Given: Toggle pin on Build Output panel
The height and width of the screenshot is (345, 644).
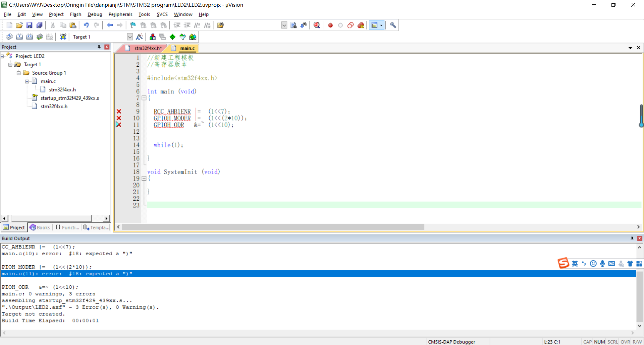Looking at the screenshot, I should coord(632,238).
